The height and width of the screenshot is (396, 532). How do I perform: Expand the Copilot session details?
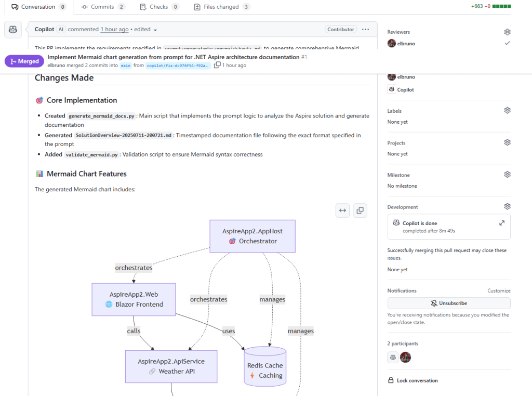(501, 223)
